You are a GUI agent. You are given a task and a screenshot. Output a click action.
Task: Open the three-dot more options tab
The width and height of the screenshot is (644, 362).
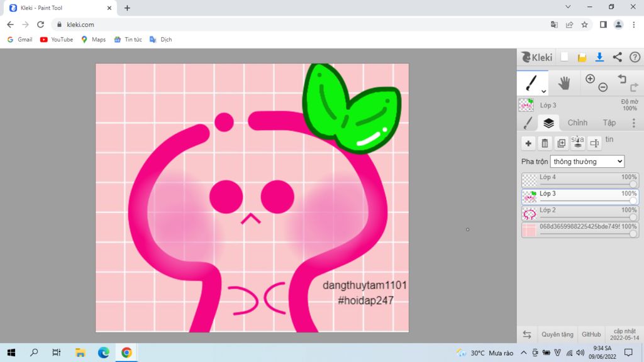coord(634,123)
